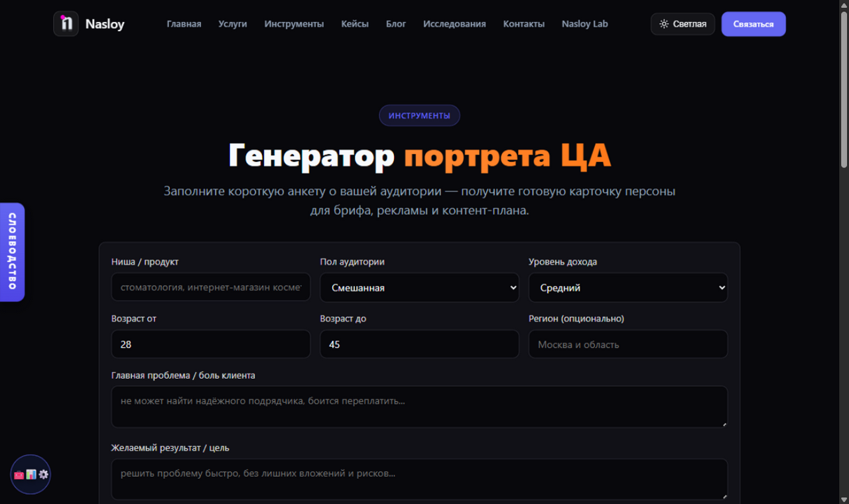Click the Возраст от field with 28
The width and height of the screenshot is (849, 504).
click(211, 344)
